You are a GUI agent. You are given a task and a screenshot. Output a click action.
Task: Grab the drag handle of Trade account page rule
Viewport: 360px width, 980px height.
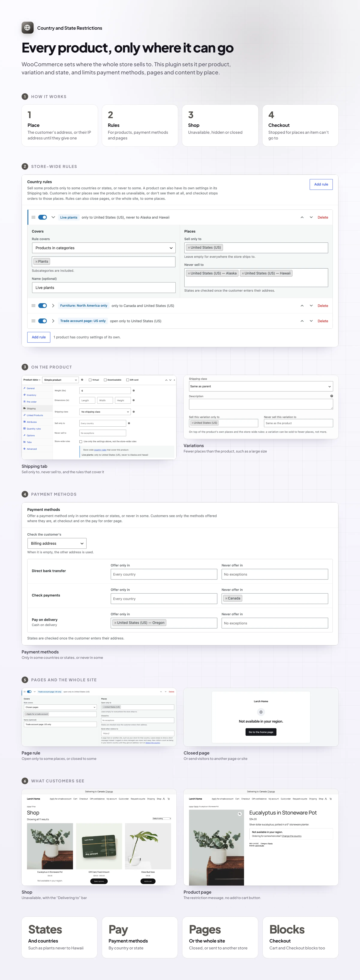33,321
